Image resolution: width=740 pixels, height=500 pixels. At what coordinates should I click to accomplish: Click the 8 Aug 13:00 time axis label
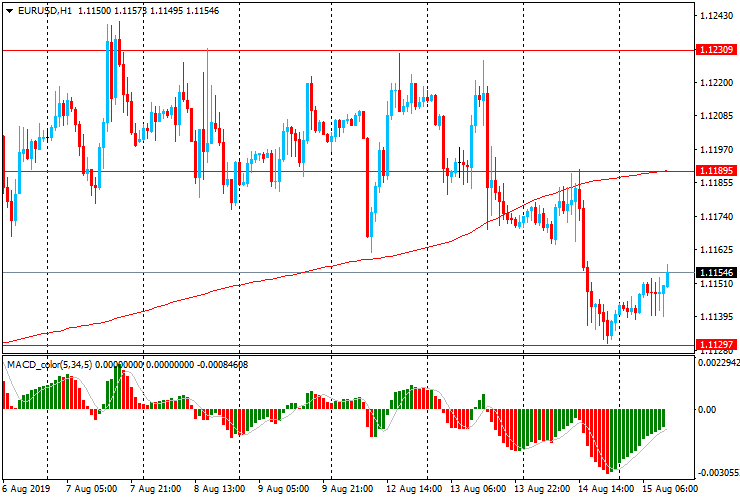click(219, 489)
